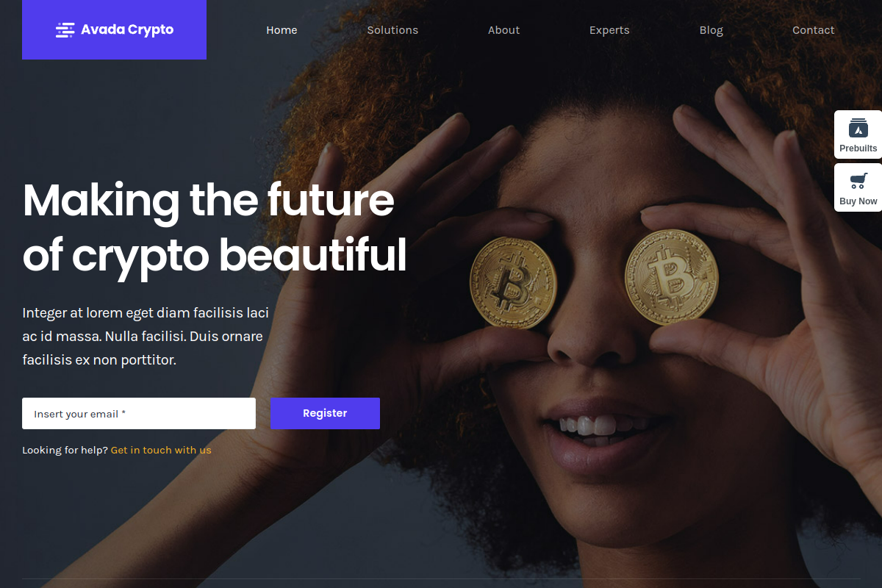Click the right gold Bitcoin coin
Viewport: 882px width, 588px height.
(671, 277)
